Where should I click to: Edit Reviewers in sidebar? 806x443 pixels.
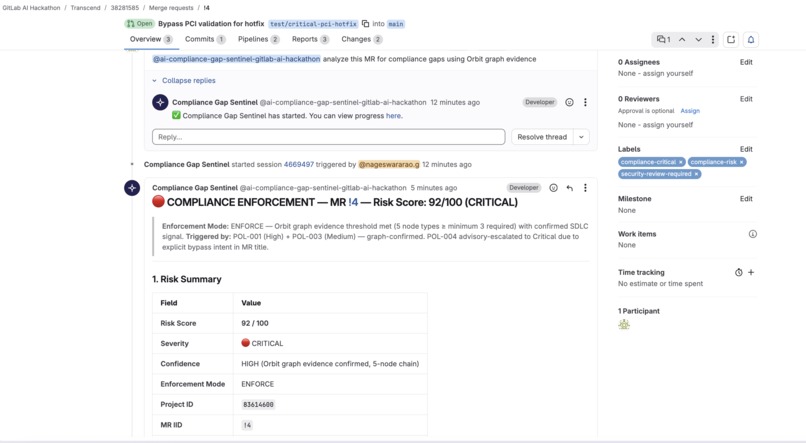746,99
